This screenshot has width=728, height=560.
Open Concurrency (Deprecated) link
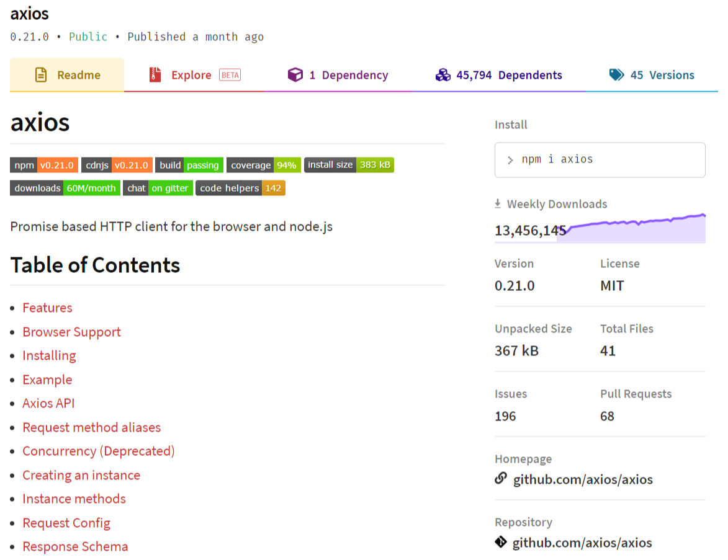click(99, 451)
